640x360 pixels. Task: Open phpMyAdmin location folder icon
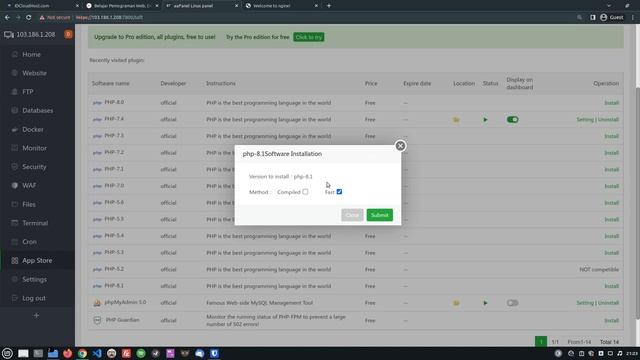tap(456, 303)
